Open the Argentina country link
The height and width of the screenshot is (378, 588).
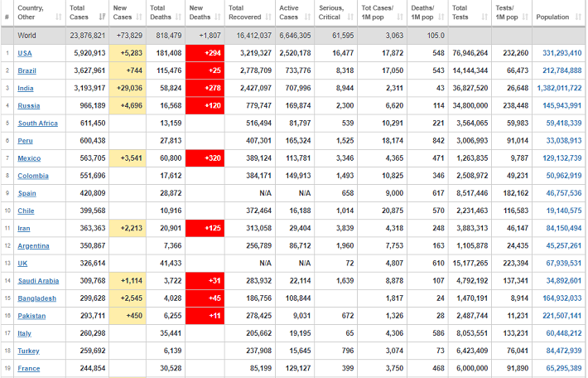click(x=33, y=246)
